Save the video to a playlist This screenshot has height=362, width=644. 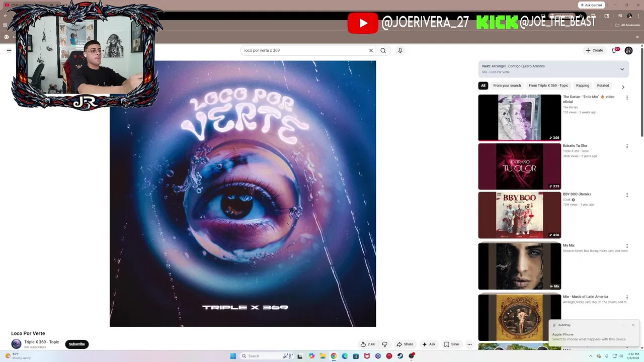[x=452, y=344]
